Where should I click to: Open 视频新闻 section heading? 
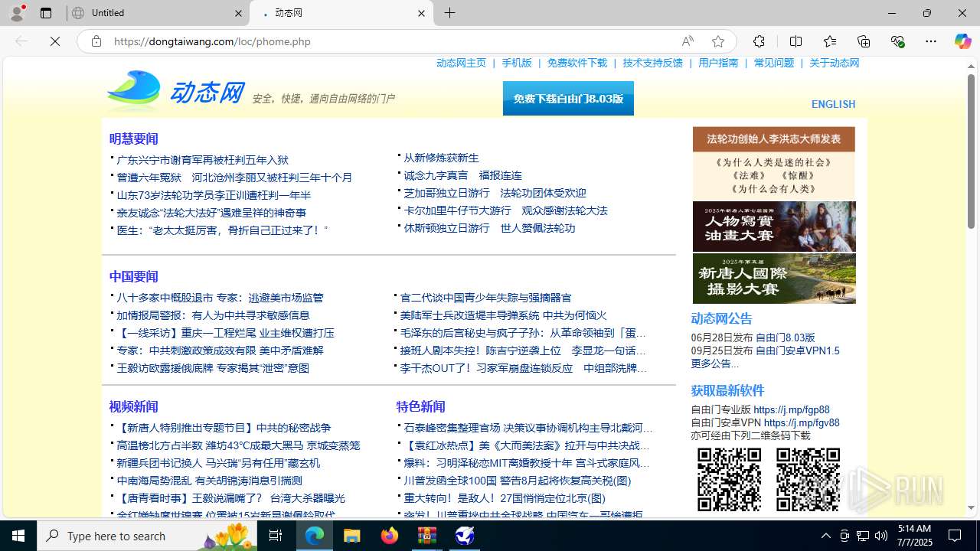pyautogui.click(x=133, y=406)
